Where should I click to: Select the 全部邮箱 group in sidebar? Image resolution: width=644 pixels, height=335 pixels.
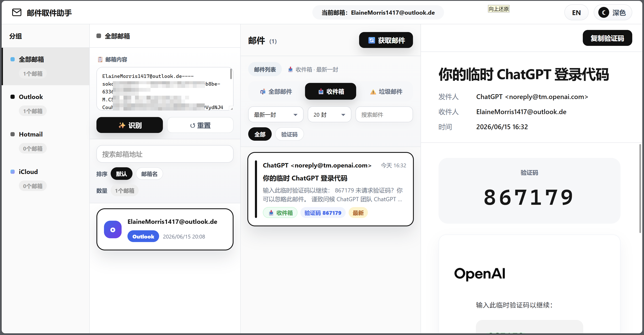(45, 66)
